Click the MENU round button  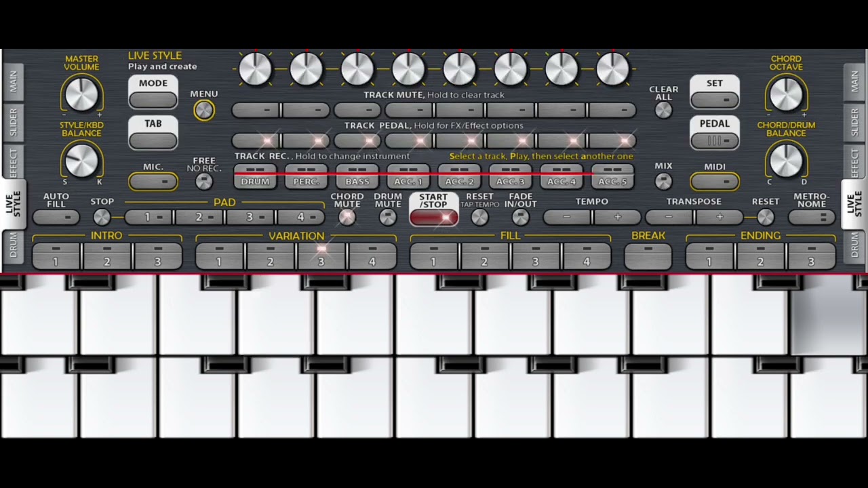click(x=203, y=110)
